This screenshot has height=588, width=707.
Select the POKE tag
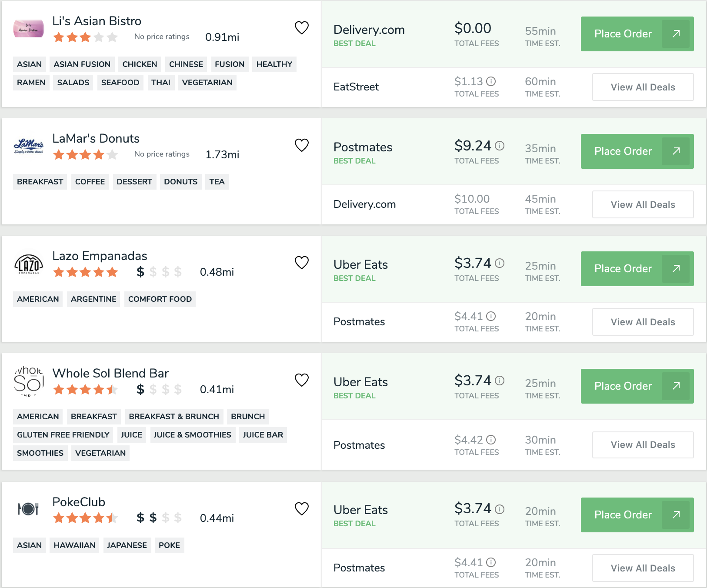click(x=169, y=545)
